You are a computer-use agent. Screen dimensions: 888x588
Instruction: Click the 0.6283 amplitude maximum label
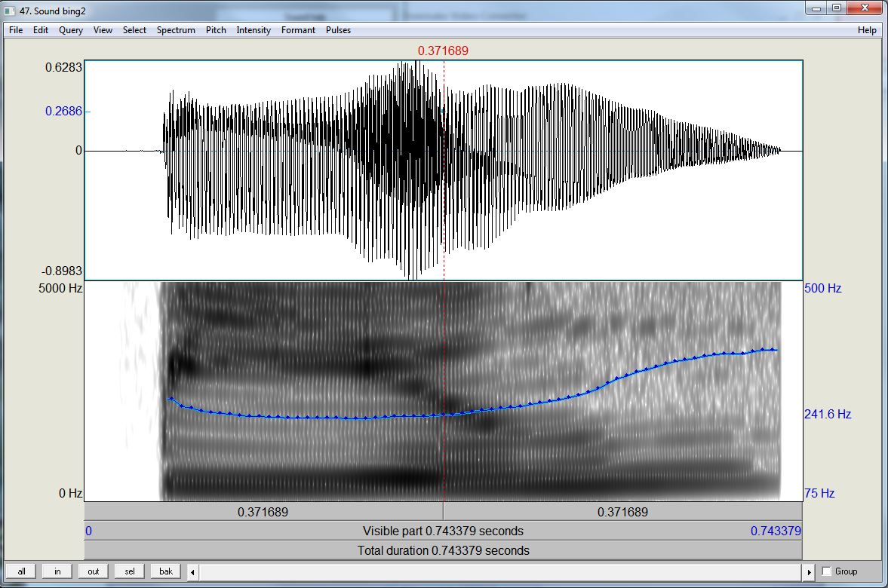point(64,67)
